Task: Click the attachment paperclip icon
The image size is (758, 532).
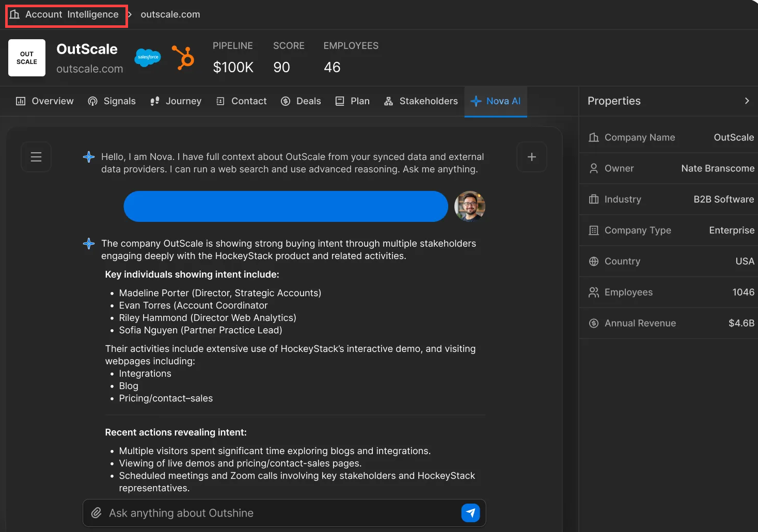Action: (96, 513)
